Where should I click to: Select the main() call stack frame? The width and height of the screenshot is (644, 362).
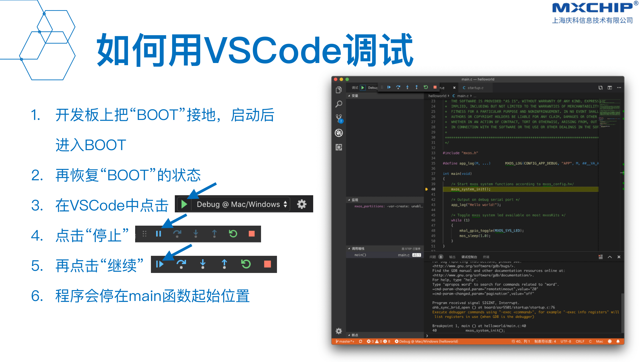(385, 255)
